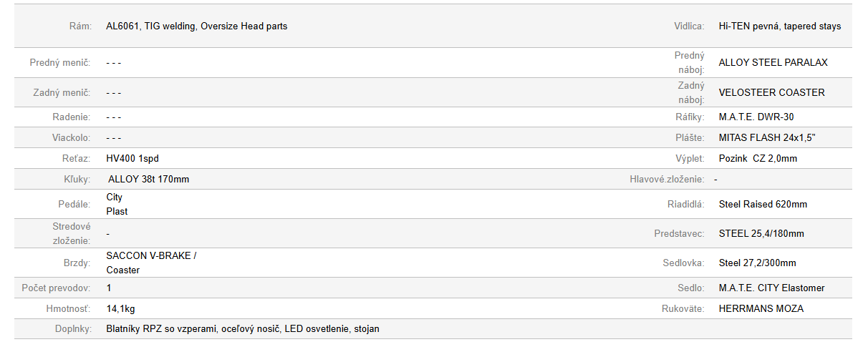Image resolution: width=868 pixels, height=347 pixels.
Task: Select the HERRMANS MOZA grips value
Action: pos(761,309)
